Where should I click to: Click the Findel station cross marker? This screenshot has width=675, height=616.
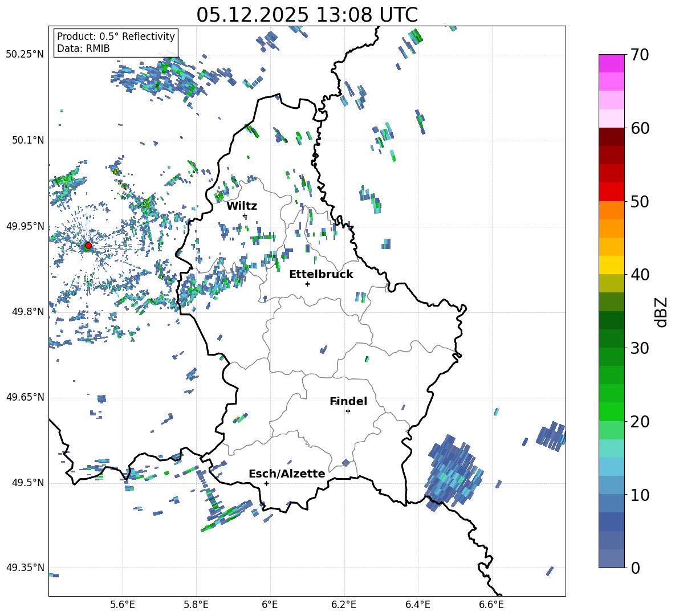coord(348,411)
